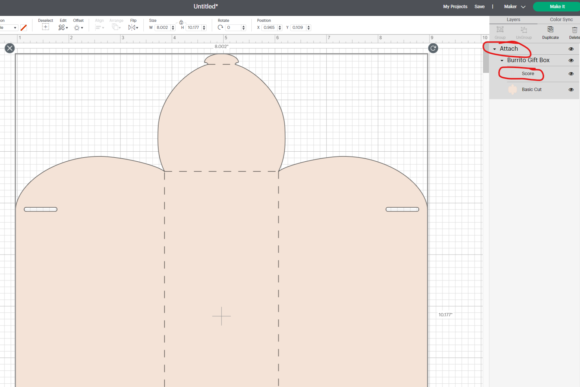Click the Basic Cut layer color thumbnail
This screenshot has height=387, width=580.
click(x=512, y=89)
